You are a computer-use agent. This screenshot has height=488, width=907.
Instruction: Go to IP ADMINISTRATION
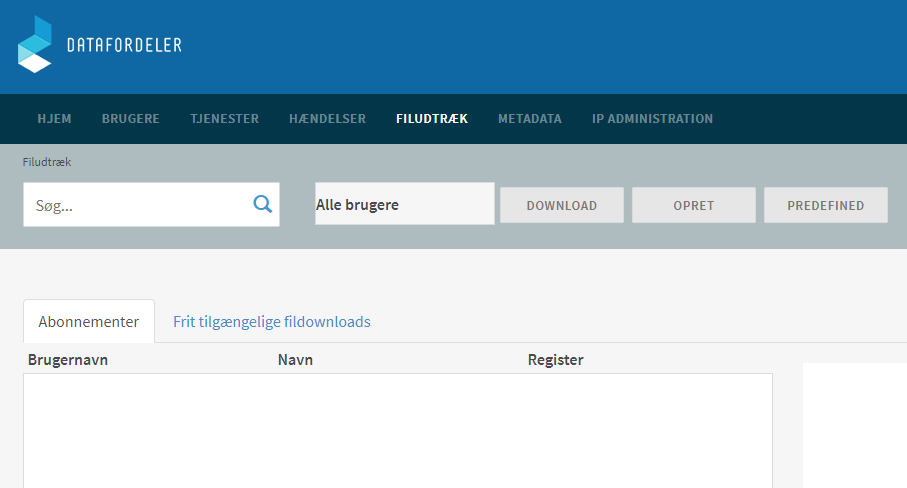652,119
